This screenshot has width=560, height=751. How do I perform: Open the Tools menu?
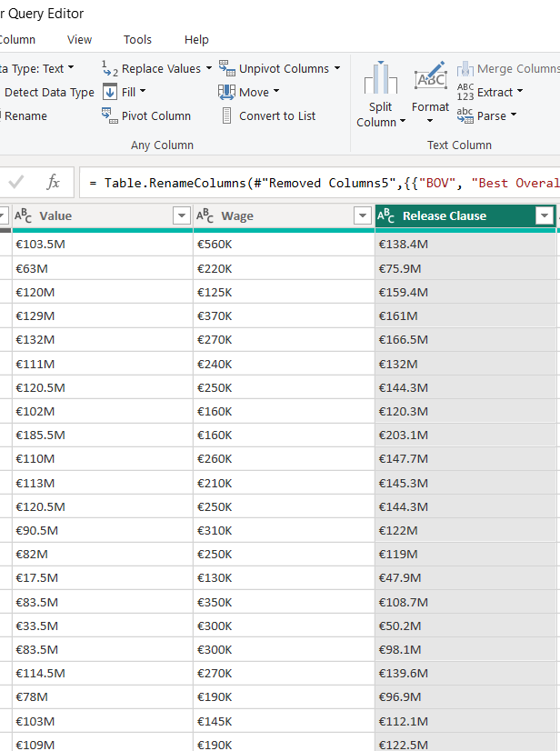(x=137, y=39)
